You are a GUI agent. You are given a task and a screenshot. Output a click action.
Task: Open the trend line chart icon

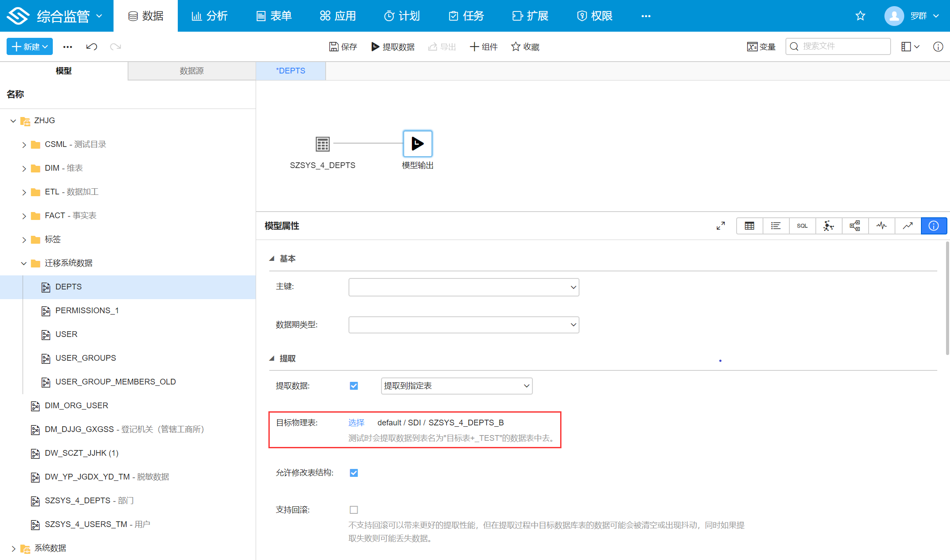point(907,226)
